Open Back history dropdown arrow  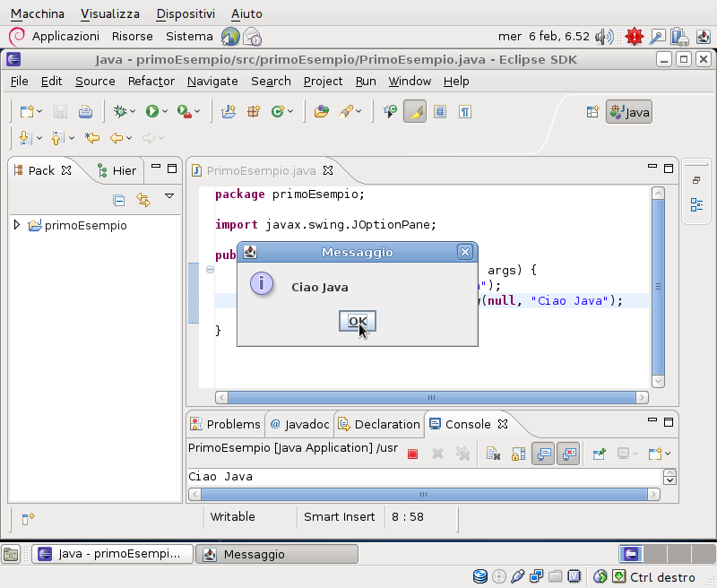(x=129, y=138)
